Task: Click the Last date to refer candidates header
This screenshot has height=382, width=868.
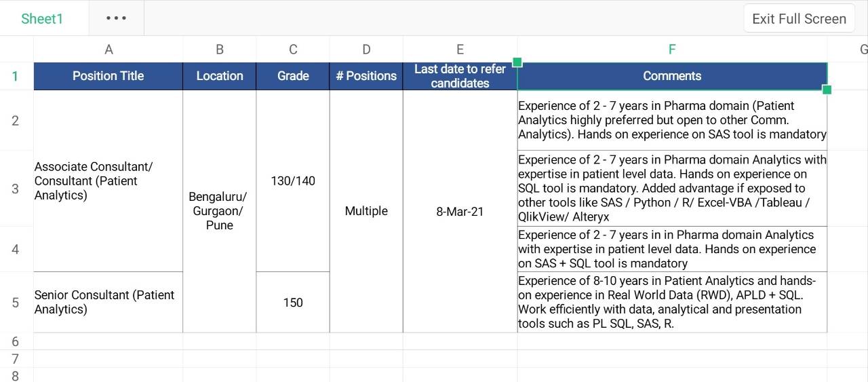Action: [x=460, y=76]
